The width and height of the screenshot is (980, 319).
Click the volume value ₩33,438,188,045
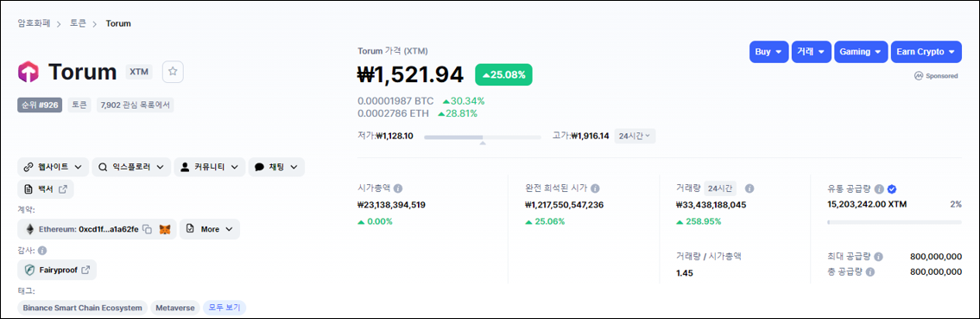pyautogui.click(x=711, y=205)
